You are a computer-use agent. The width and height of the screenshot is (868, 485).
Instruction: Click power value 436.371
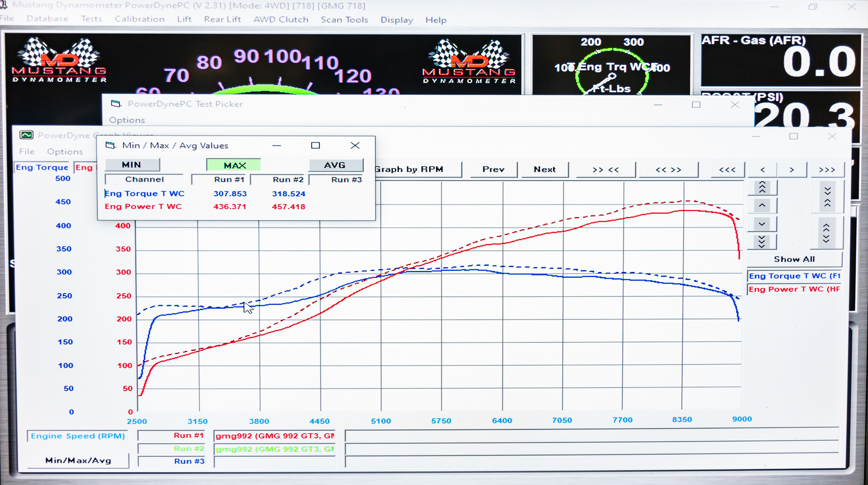click(230, 207)
